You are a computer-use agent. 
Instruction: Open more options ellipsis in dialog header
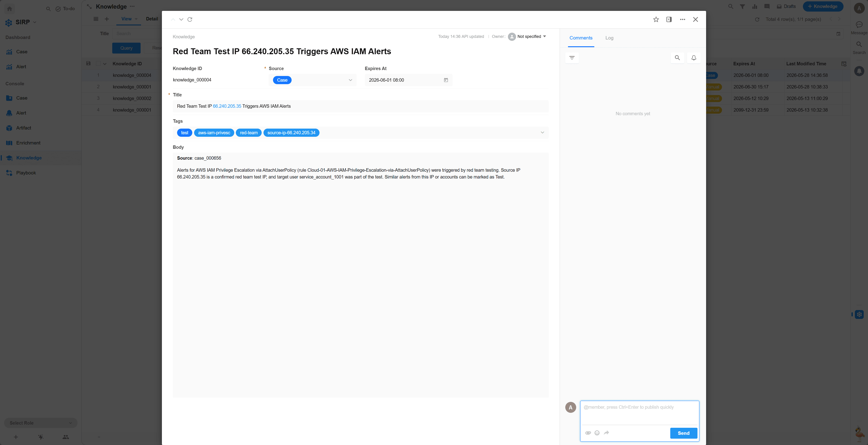682,20
